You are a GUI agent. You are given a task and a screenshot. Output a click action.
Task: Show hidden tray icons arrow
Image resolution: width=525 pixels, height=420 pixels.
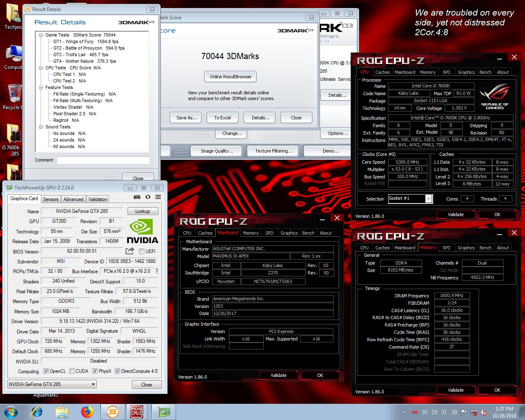pos(404,412)
